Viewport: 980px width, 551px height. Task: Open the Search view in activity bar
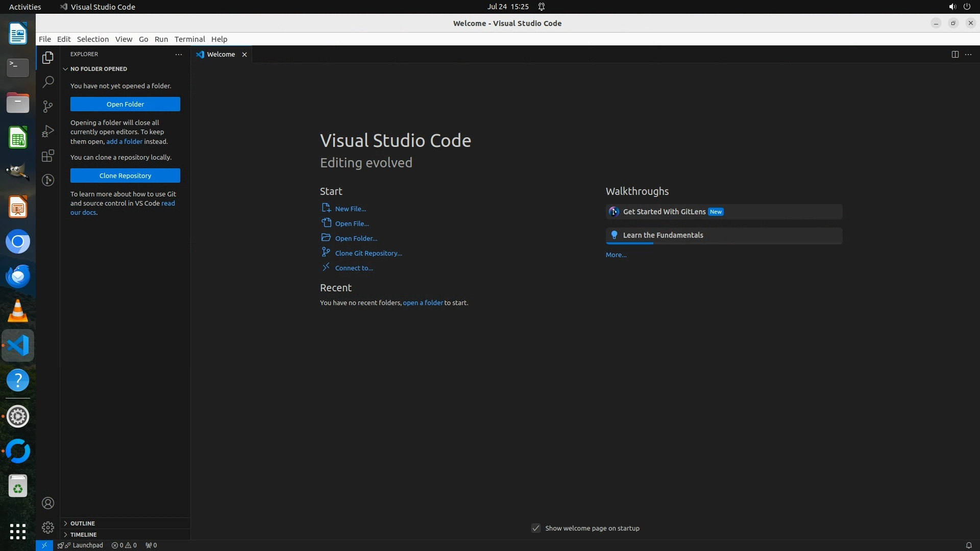(x=48, y=82)
